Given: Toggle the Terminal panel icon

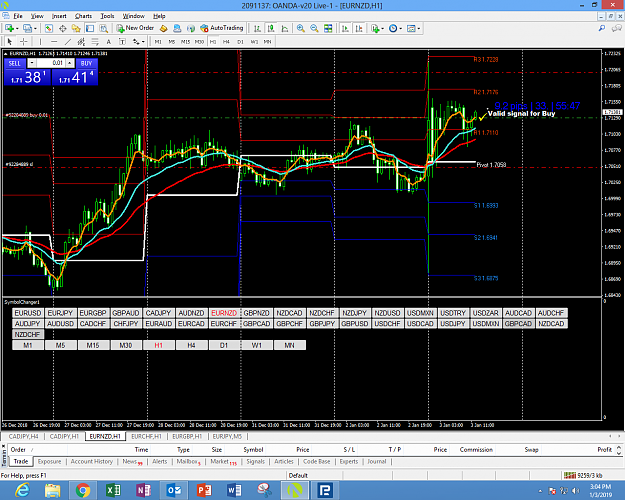Looking at the screenshot, I should pos(90,28).
